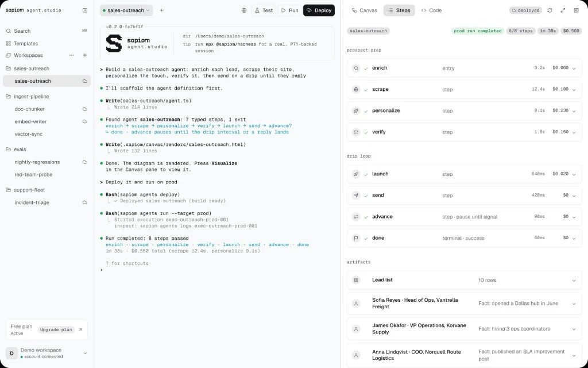The image size is (588, 368).
Task: Click the Run button
Action: click(x=290, y=10)
